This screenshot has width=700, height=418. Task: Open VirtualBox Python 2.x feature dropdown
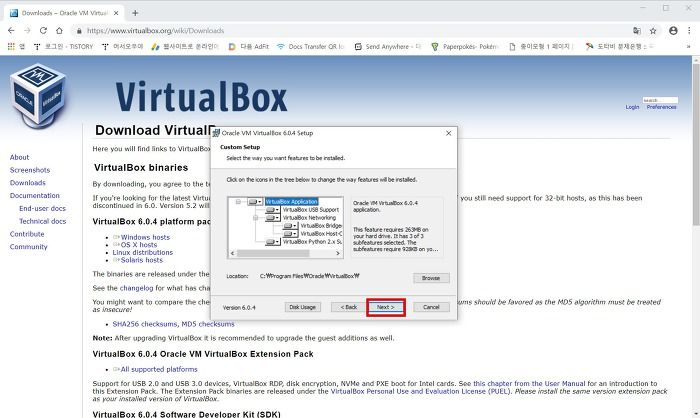273,242
